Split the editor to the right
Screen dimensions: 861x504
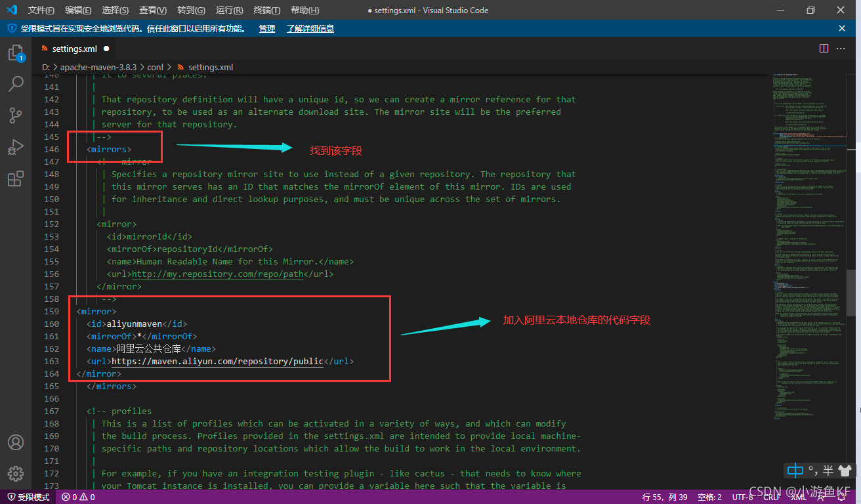pyautogui.click(x=824, y=49)
